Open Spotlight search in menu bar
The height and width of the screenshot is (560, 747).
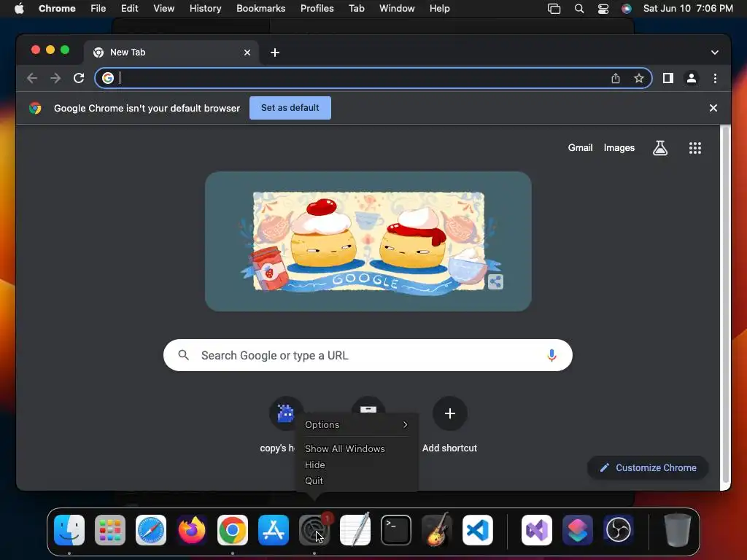tap(578, 9)
